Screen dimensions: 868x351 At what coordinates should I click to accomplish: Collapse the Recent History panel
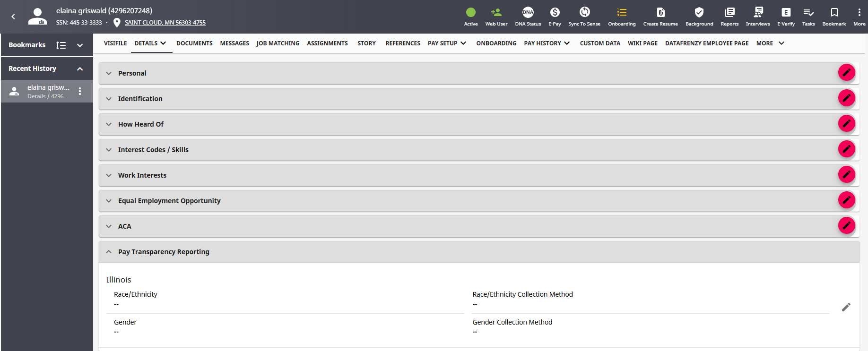[80, 69]
